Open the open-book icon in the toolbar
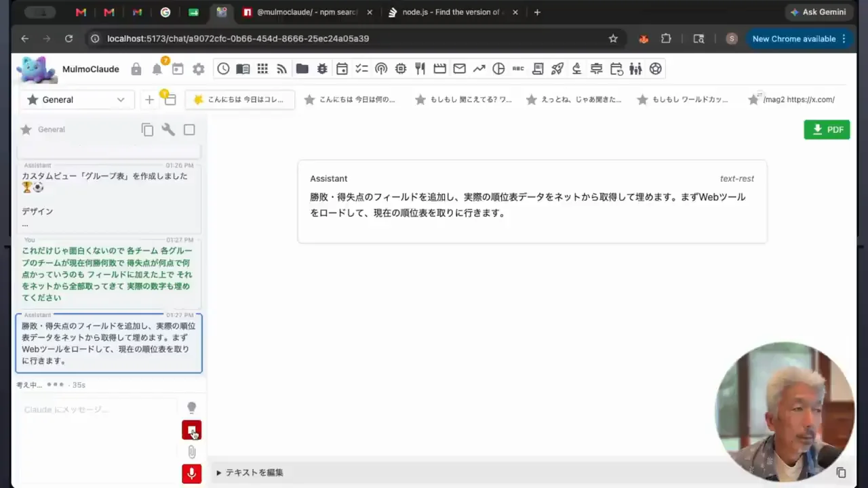 tap(243, 68)
